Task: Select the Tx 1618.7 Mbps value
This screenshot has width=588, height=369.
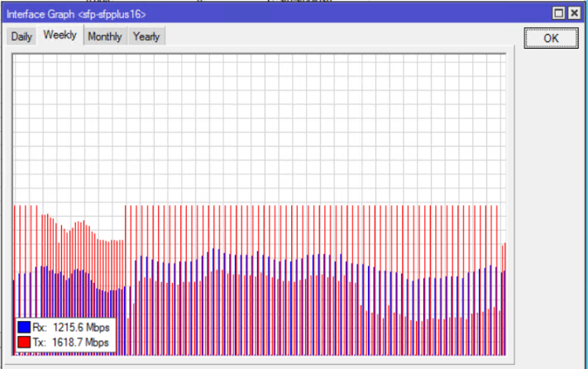Action: (x=80, y=343)
